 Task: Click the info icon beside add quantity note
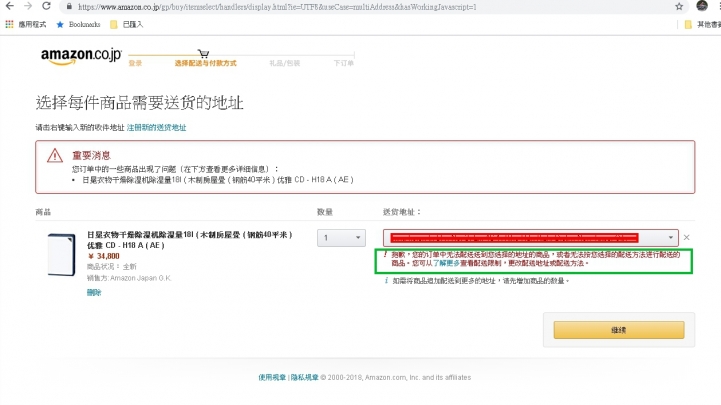coord(386,280)
